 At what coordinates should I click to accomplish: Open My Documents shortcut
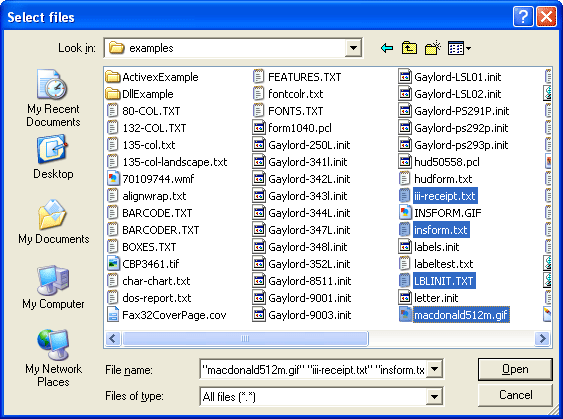point(53,222)
